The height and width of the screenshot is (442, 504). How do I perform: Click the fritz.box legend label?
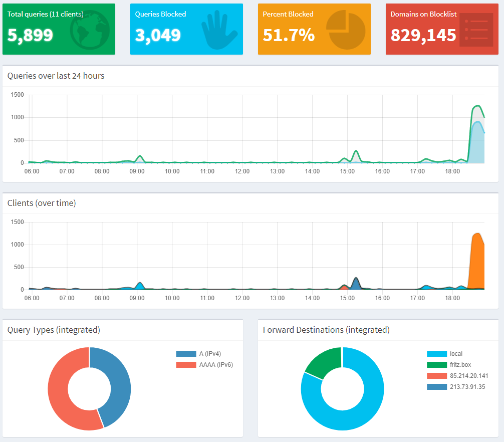pos(460,365)
